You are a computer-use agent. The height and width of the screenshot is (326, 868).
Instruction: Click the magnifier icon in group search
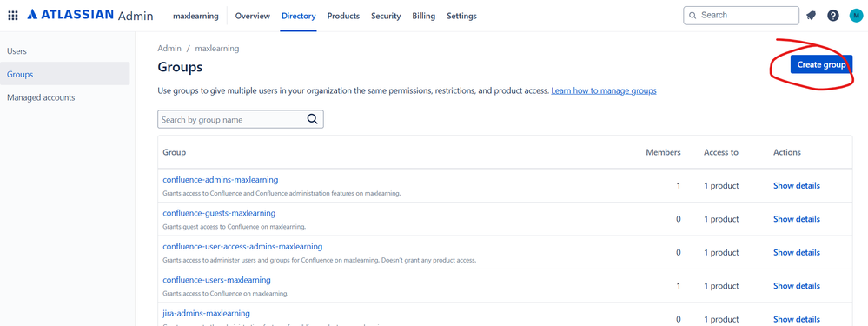(312, 119)
